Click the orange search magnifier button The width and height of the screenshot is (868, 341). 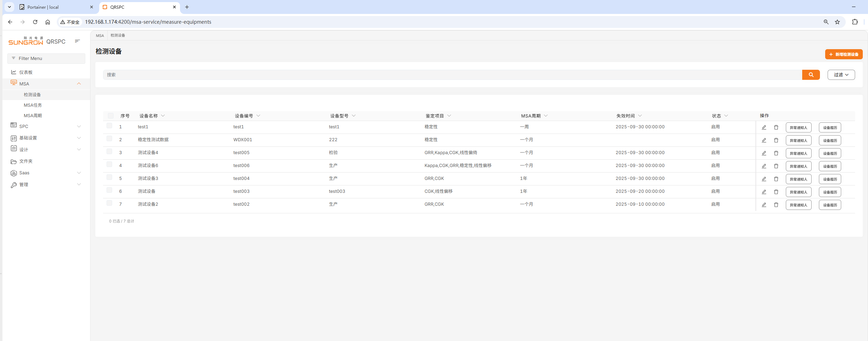click(811, 75)
